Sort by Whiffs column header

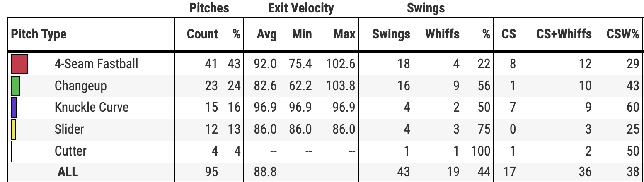point(442,34)
